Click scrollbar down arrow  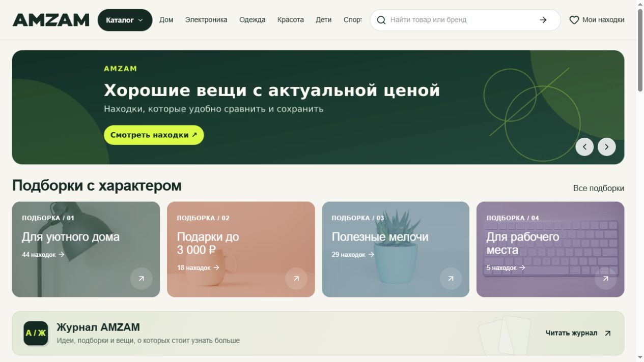[640, 358]
